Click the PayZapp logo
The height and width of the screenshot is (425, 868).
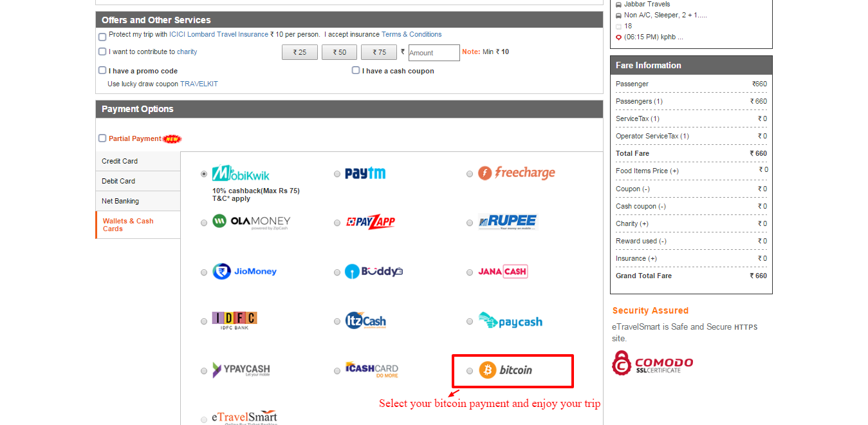tap(371, 222)
